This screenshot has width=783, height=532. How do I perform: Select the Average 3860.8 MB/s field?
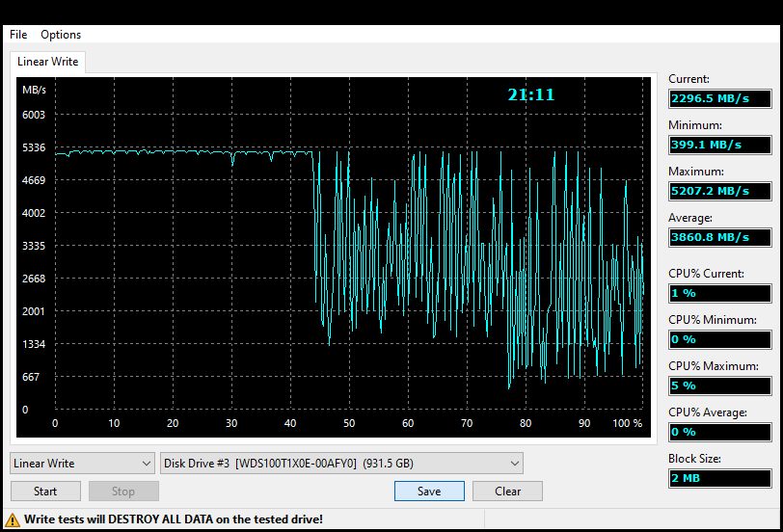(x=719, y=237)
